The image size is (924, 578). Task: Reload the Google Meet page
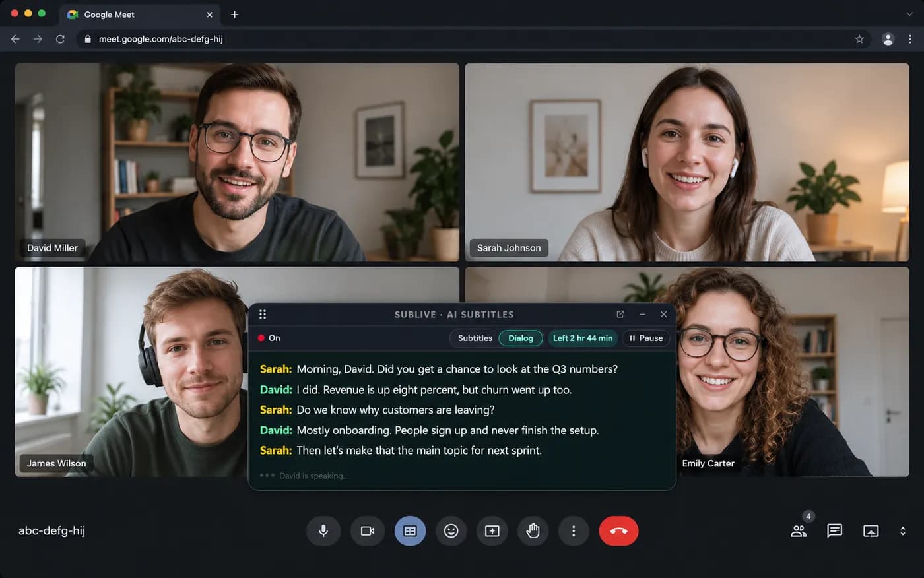(x=60, y=39)
